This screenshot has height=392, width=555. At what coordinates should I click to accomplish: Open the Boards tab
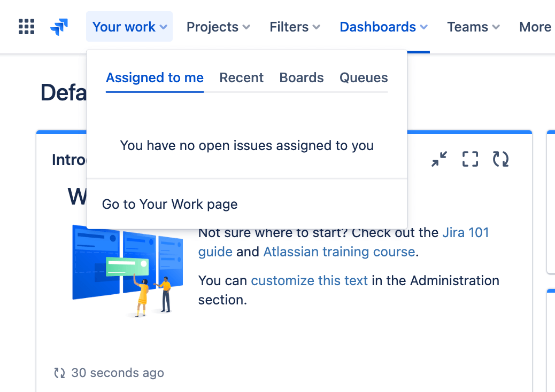[301, 77]
